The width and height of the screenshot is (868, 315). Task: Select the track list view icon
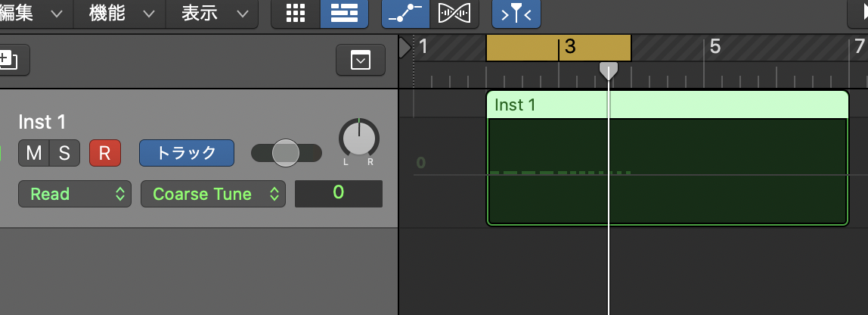344,14
